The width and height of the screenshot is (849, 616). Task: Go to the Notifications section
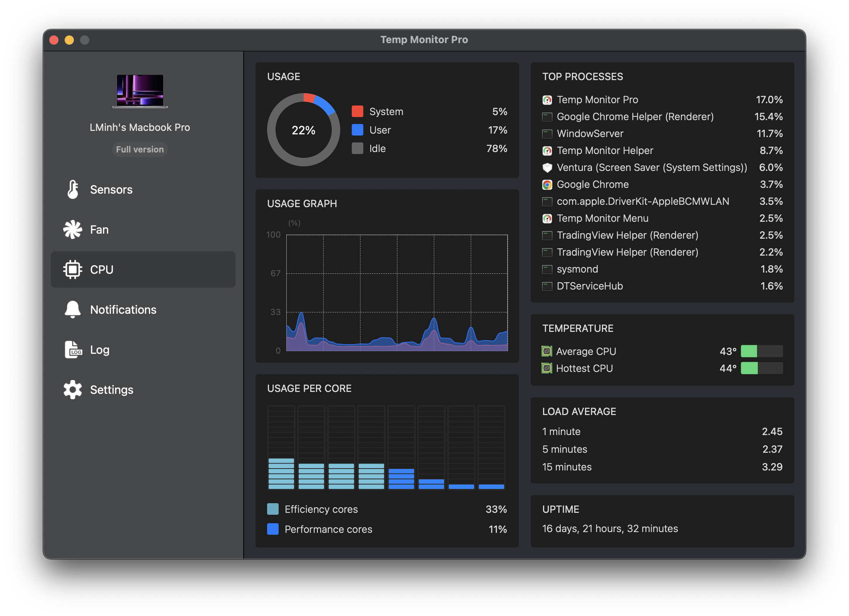pyautogui.click(x=143, y=310)
